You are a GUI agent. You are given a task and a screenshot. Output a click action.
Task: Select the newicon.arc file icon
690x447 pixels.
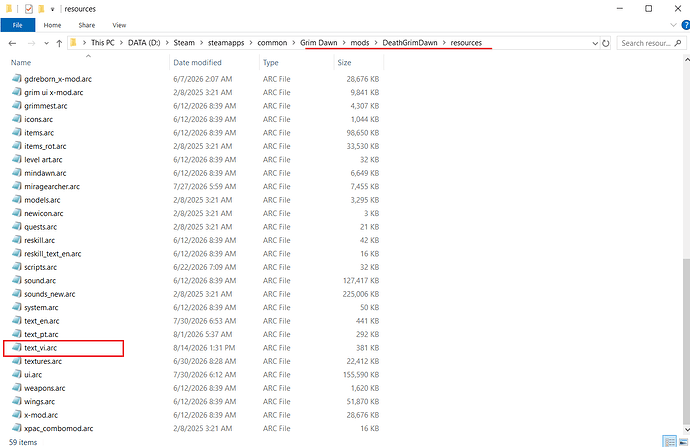click(17, 213)
